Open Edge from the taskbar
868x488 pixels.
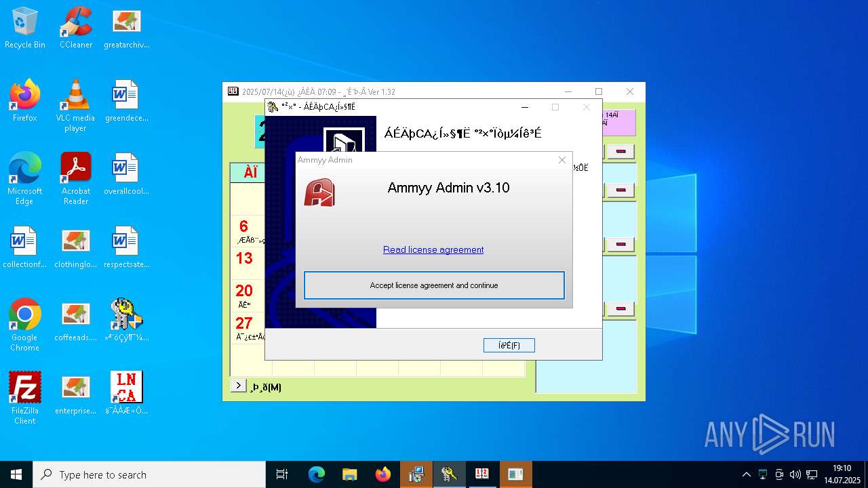coord(317,474)
